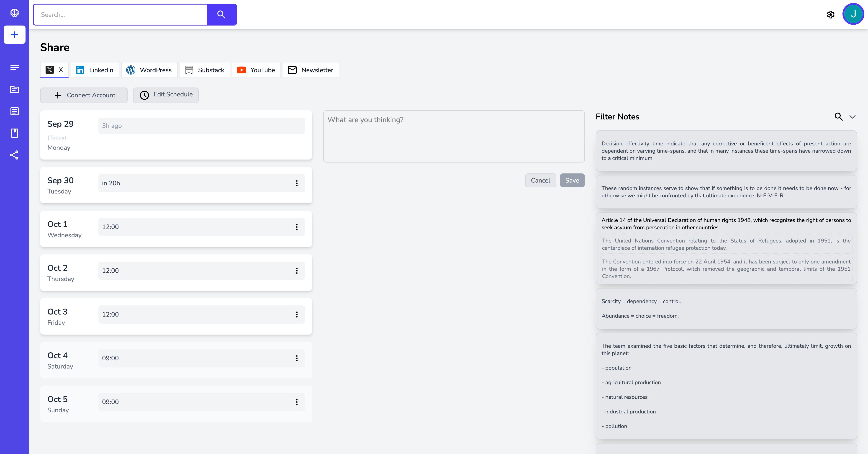Click the Edit Schedule button
The image size is (868, 454).
point(166,95)
